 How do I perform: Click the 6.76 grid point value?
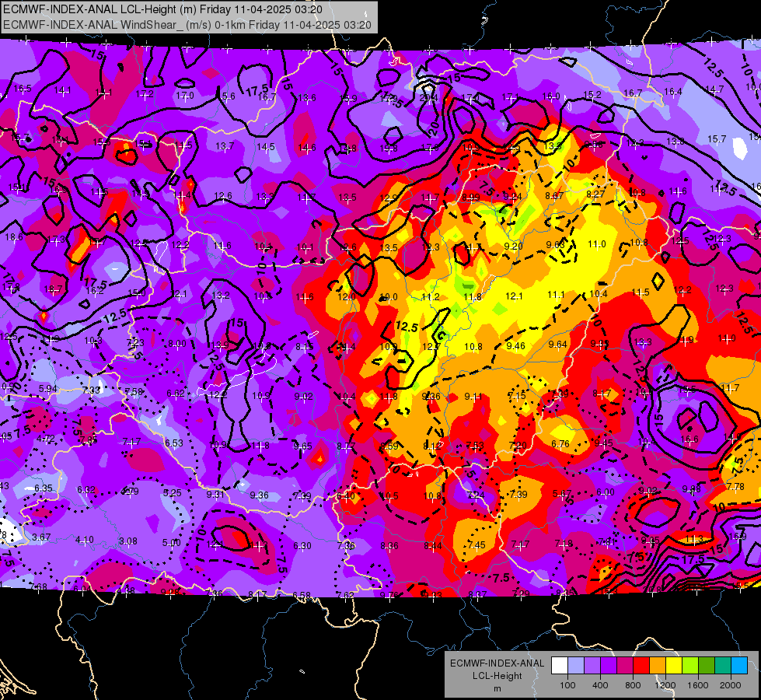click(x=560, y=443)
